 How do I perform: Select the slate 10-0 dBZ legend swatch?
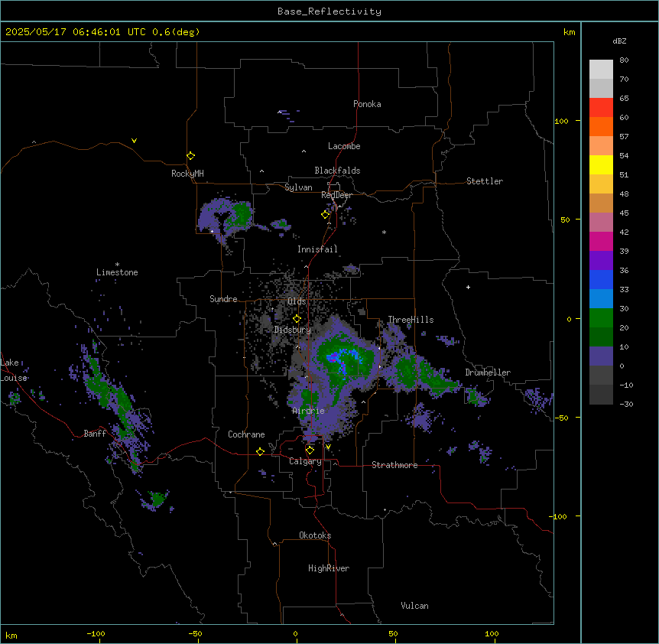601,356
